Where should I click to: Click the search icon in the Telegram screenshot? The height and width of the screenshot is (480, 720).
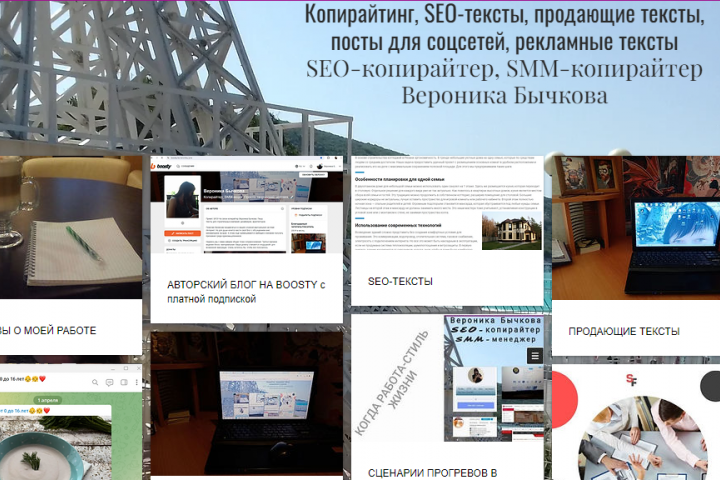(x=95, y=382)
